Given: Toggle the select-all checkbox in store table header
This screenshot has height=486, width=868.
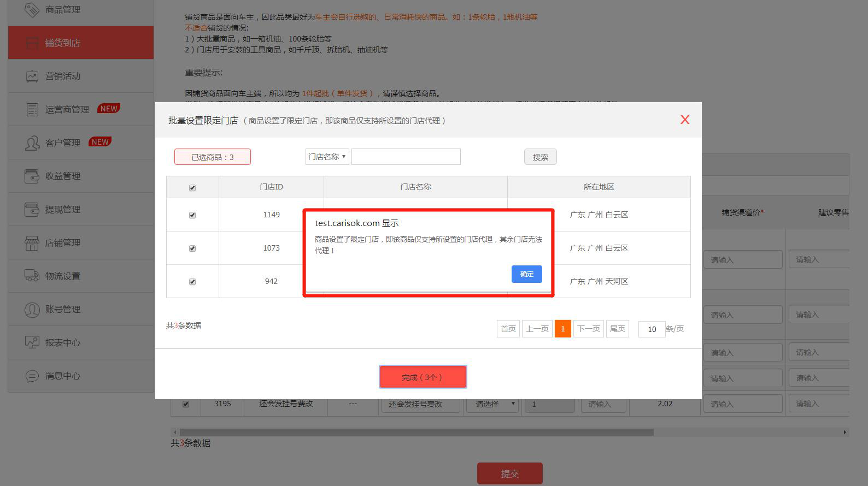Looking at the screenshot, I should [x=192, y=188].
